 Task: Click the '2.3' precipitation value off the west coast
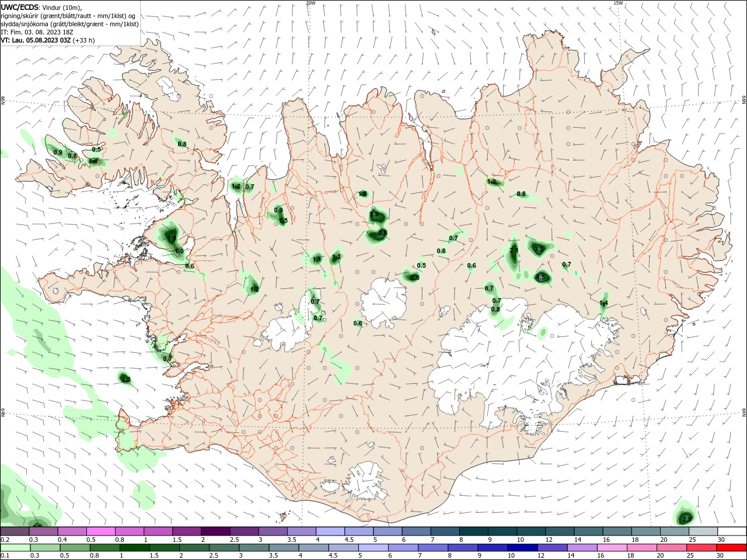[x=125, y=379]
